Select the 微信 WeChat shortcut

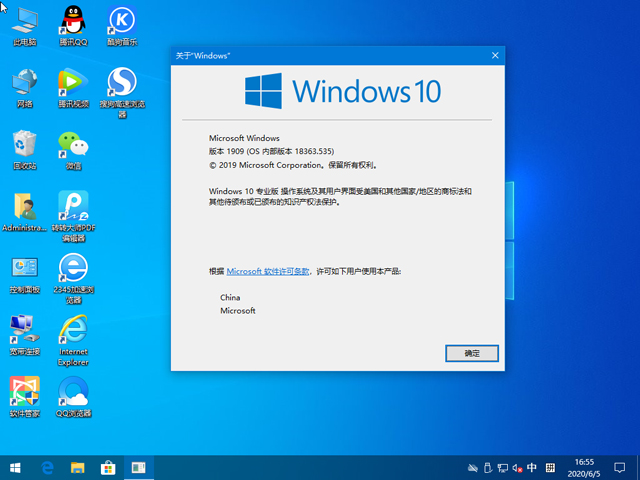[73, 150]
